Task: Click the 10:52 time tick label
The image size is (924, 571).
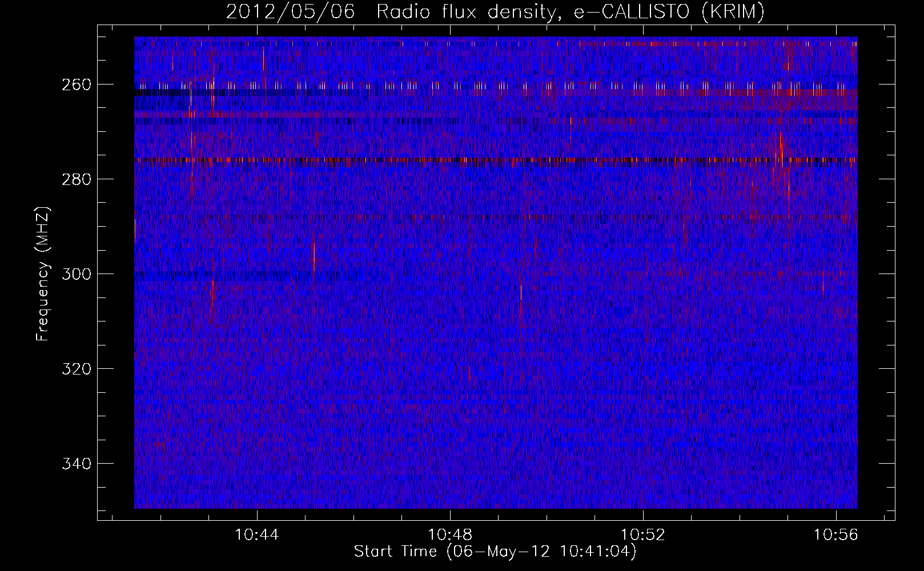Action: click(x=643, y=534)
